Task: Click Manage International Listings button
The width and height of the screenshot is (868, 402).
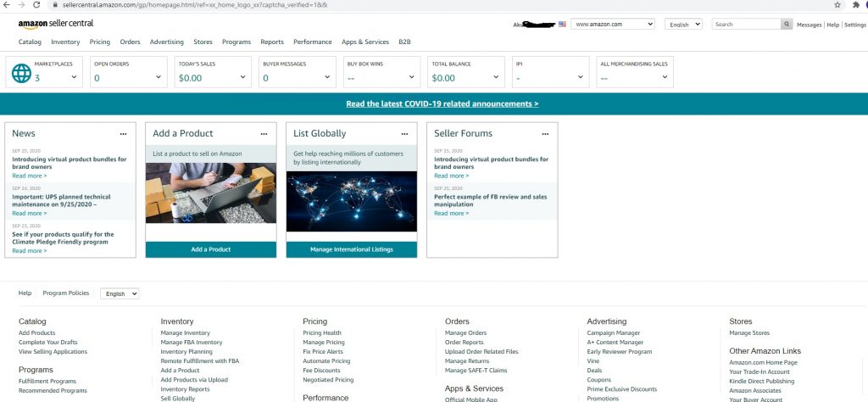Action: tap(352, 249)
